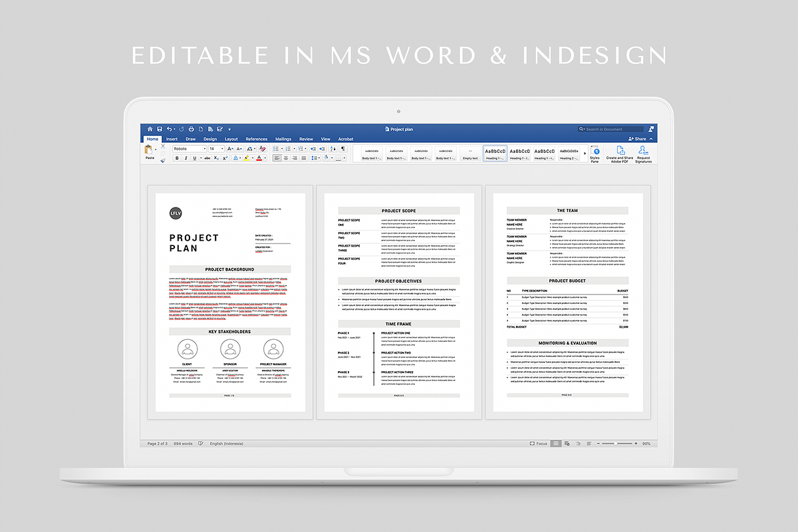
Task: Click the Undo icon
Action: pos(170,129)
